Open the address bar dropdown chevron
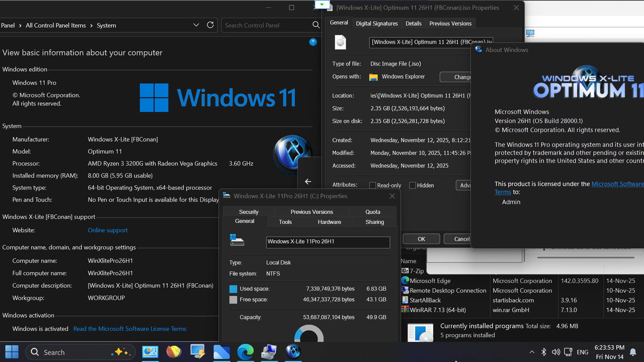The width and height of the screenshot is (644, 362). 196,25
